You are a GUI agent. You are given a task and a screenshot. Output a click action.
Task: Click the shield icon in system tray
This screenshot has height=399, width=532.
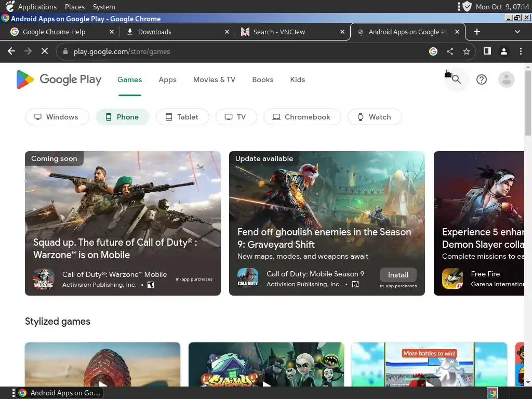point(467,6)
